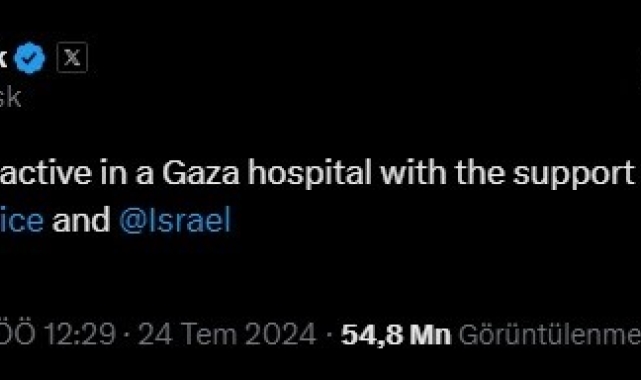Viewport: 641px width, 380px height.
Task: Open the X affiliate badge icon
Action: [x=72, y=57]
